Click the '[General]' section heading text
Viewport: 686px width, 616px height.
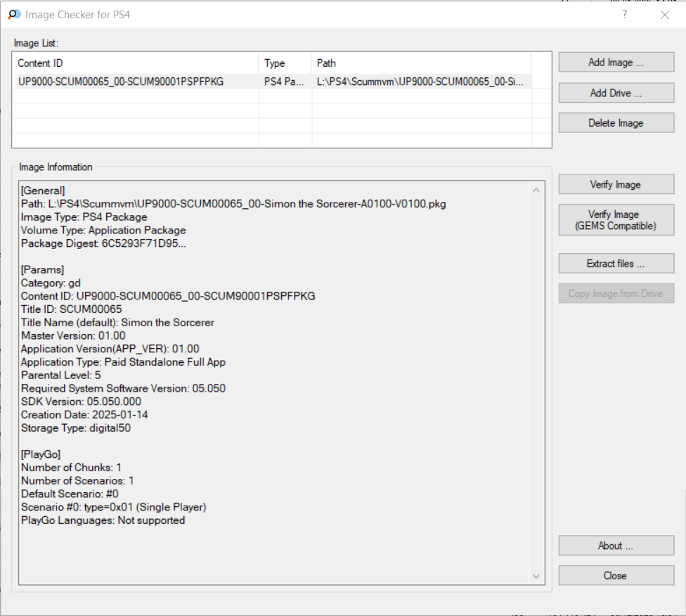tap(43, 191)
